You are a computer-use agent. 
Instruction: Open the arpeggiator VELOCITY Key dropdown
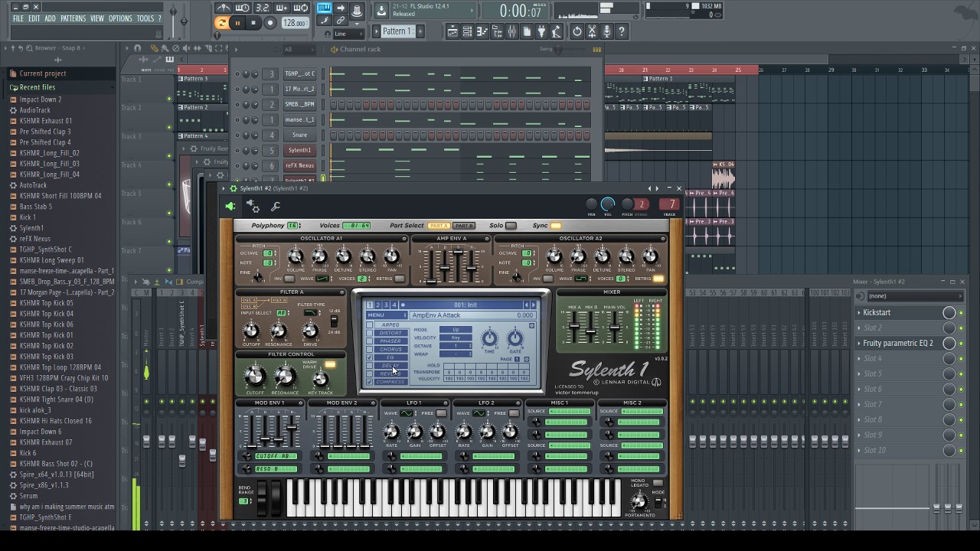point(456,337)
